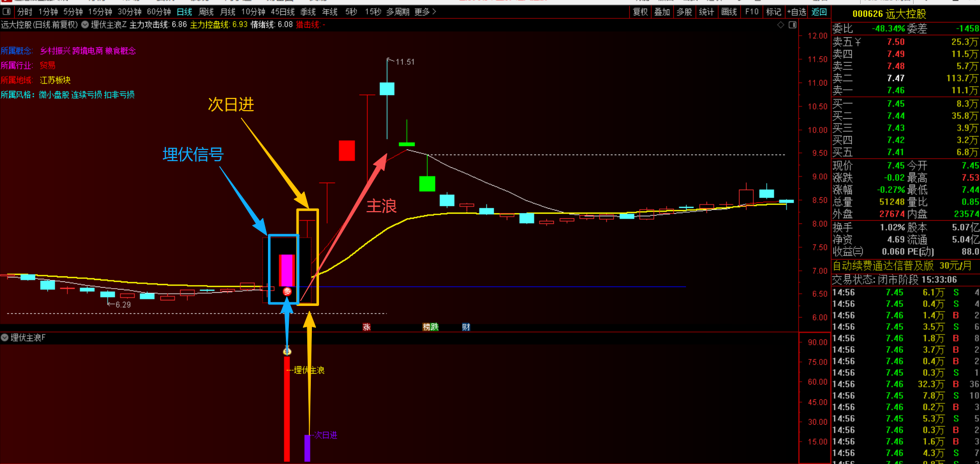The image size is (980, 464).
Task: Click the 多股 multi-stock button
Action: 684,12
